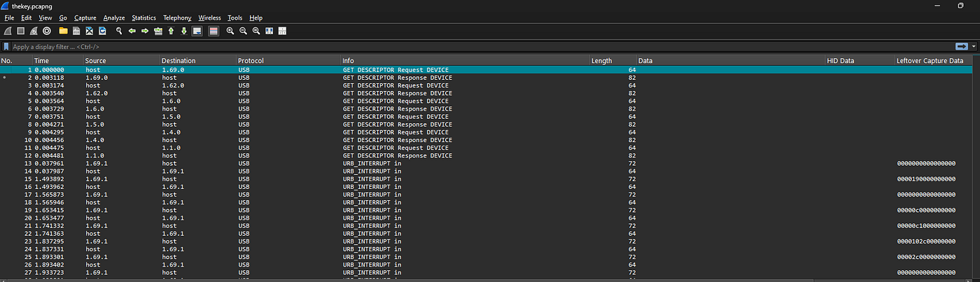Select packet number 13 row

(486, 163)
